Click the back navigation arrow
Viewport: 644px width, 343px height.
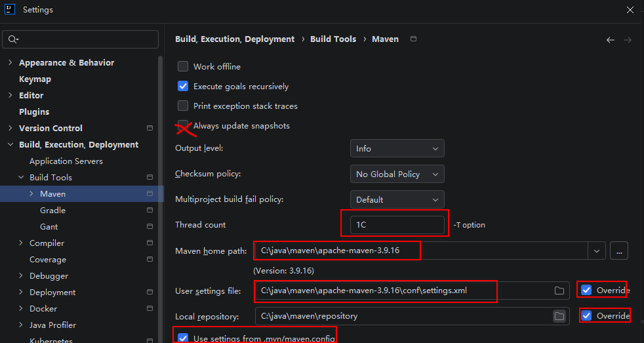[611, 40]
